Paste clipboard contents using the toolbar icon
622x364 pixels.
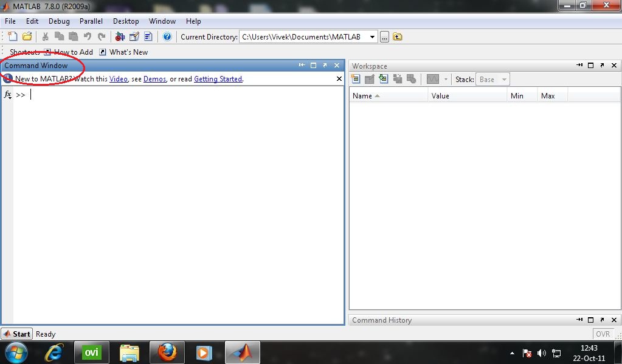tap(72, 36)
